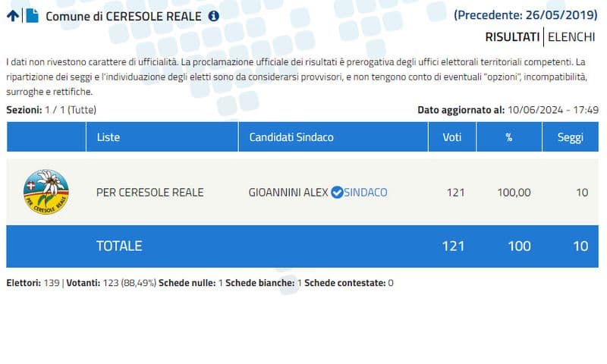607x364 pixels.
Task: Click the Comune di CERESOLE REALE title
Action: coord(124,15)
